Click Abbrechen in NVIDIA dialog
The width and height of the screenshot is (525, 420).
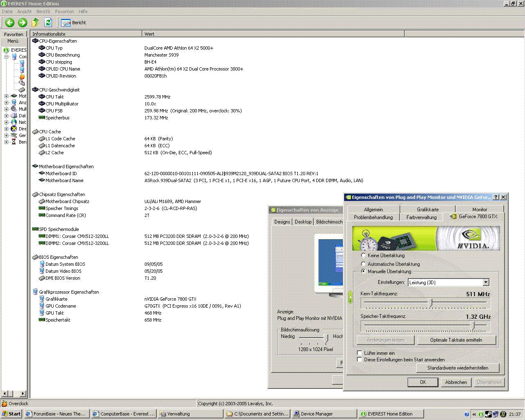point(456,382)
